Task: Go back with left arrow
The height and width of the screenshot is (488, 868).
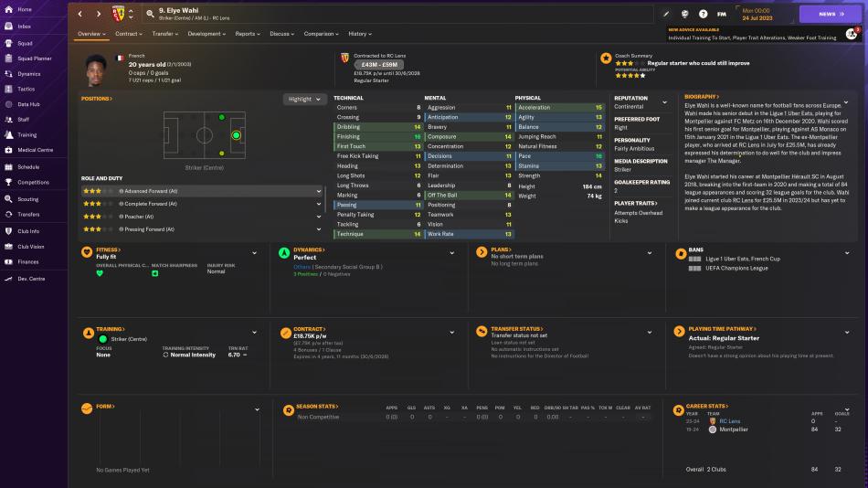Action: click(80, 14)
